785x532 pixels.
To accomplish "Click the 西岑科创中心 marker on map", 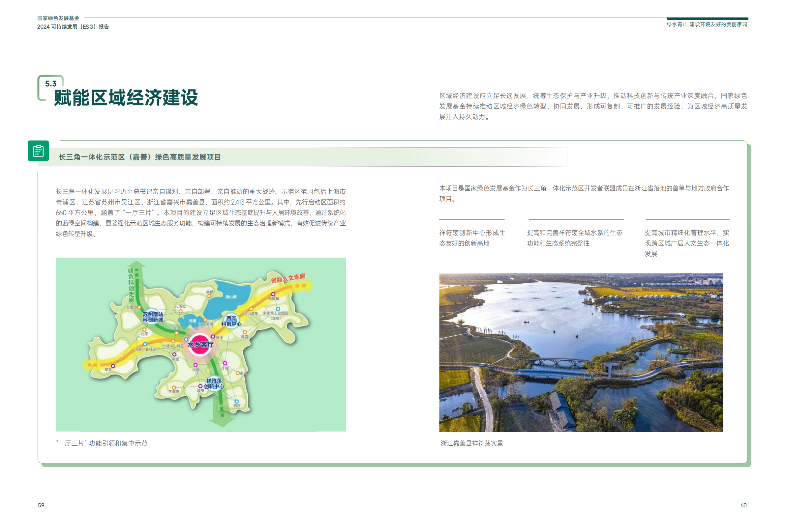I will 231,321.
